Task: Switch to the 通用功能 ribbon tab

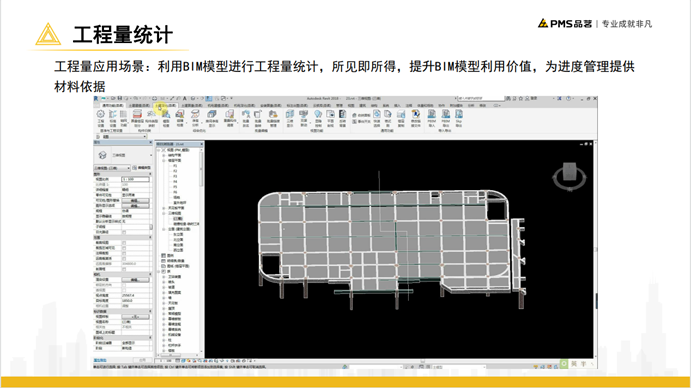Action: 112,105
